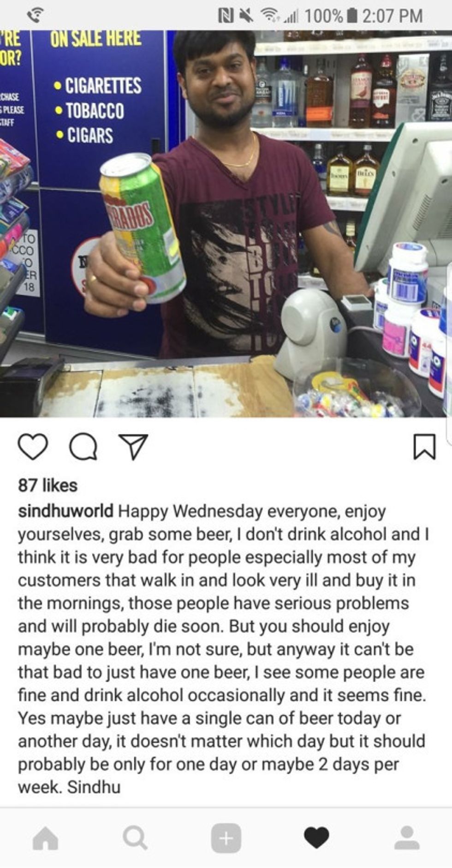Tap the post photo of the shopkeeper
Screen dimensions: 452x868
click(226, 224)
